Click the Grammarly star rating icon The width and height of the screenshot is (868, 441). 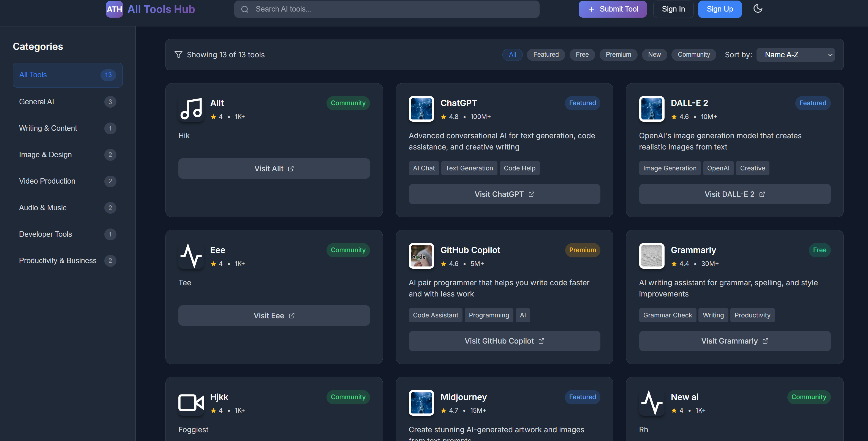674,264
